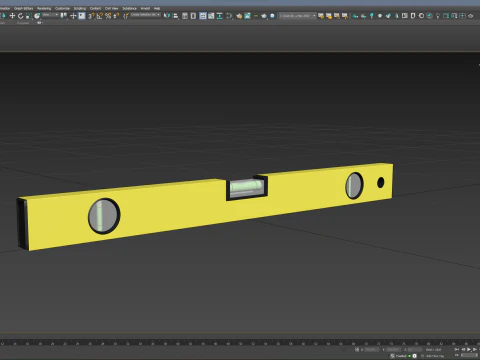Toggle Layer Explorer
This screenshot has height=360, width=480.
(193, 16)
